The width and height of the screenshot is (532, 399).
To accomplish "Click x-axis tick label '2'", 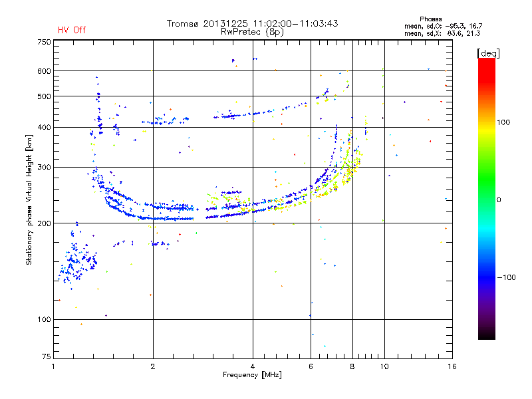I will [153, 366].
